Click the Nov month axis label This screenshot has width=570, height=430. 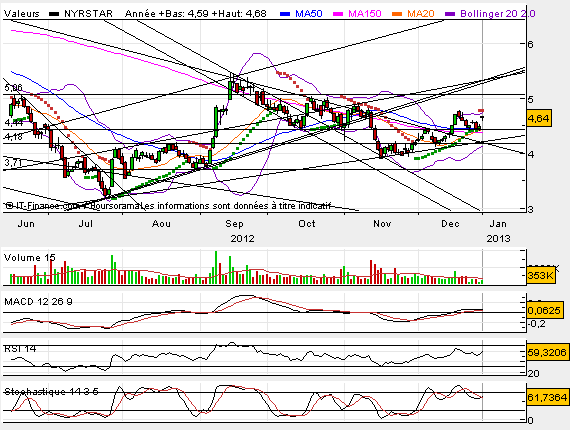(x=382, y=224)
